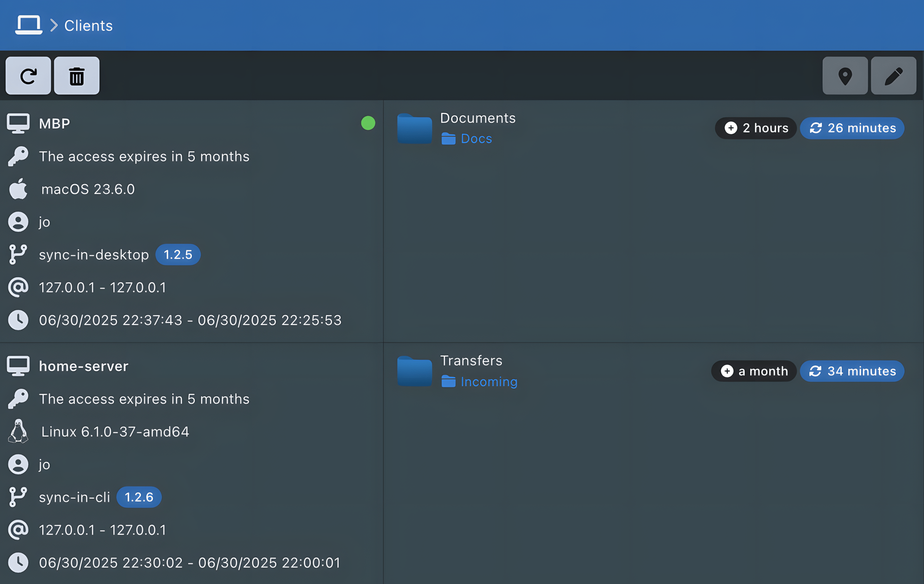Viewport: 924px width, 584px height.
Task: Click MBP's green online status dot
Action: 368,123
